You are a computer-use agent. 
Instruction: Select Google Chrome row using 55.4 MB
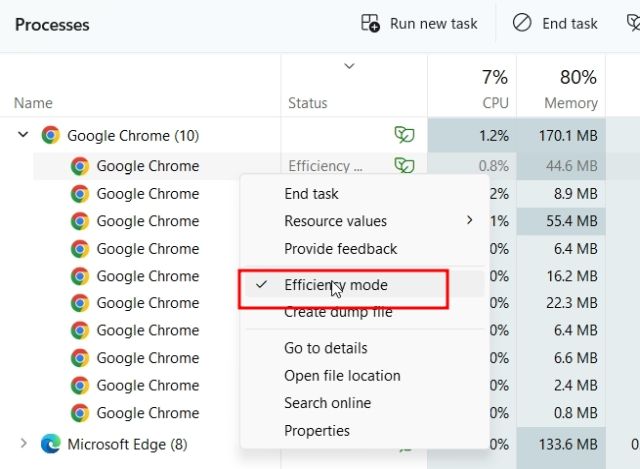[x=148, y=221]
